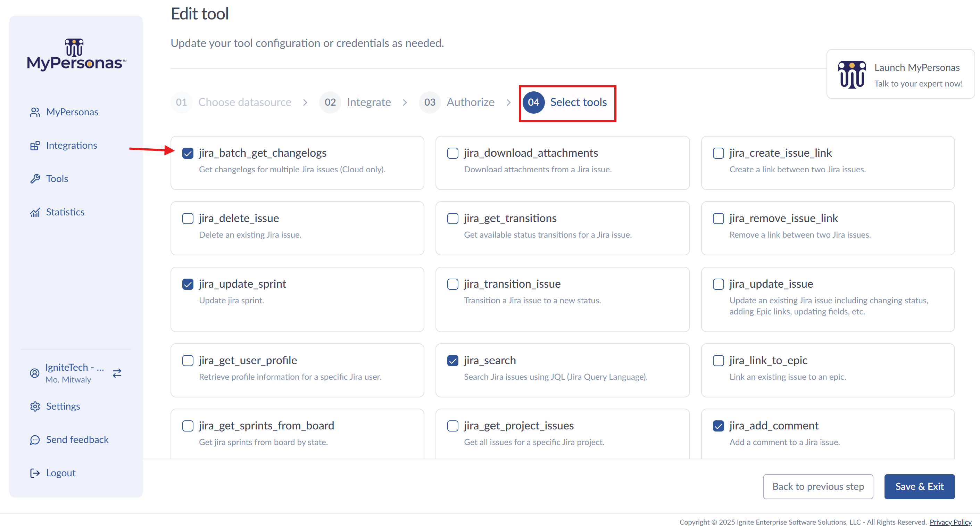This screenshot has width=980, height=526.
Task: Enable jira_link_to_epic checkbox
Action: [718, 360]
